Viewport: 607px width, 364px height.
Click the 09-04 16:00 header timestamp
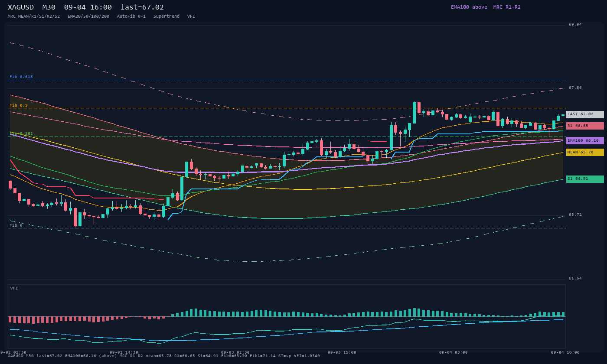tap(88, 7)
